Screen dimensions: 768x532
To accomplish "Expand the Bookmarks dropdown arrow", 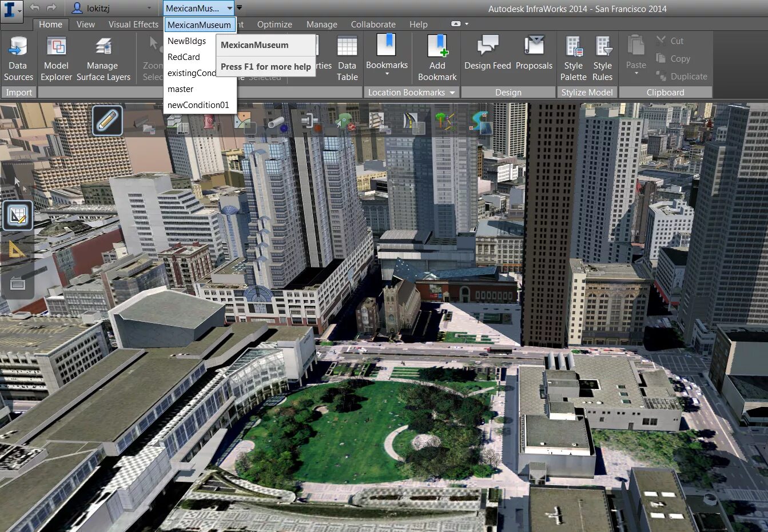I will click(x=387, y=74).
